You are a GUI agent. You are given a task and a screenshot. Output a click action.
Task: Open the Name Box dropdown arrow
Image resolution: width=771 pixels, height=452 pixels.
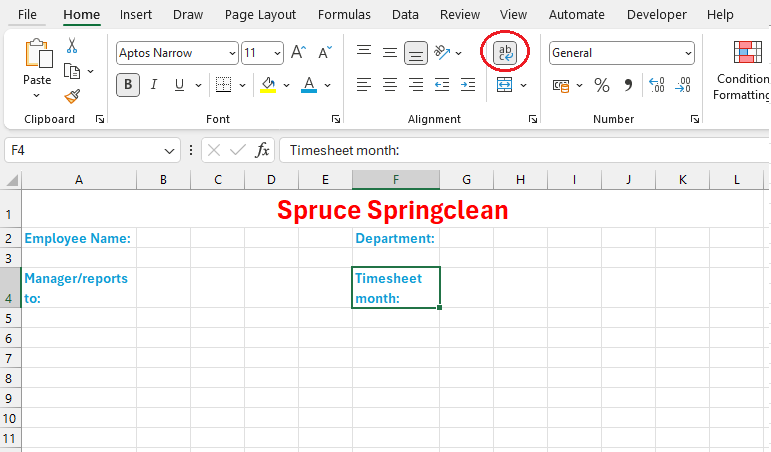click(x=170, y=150)
